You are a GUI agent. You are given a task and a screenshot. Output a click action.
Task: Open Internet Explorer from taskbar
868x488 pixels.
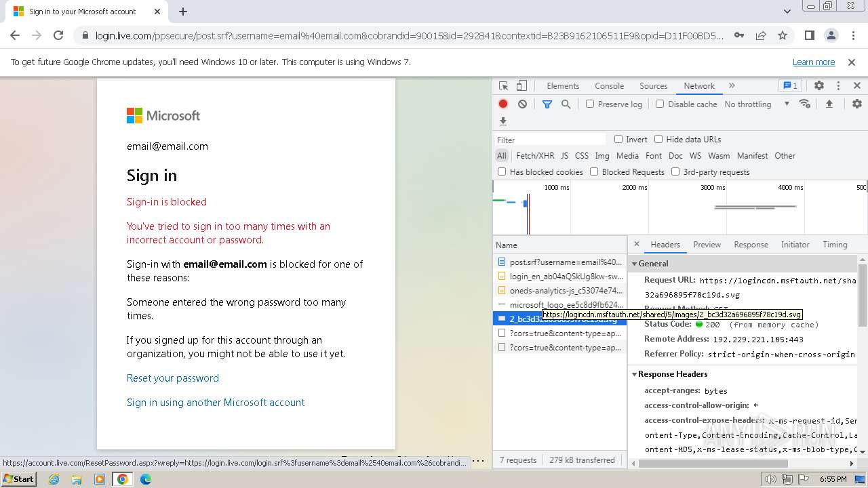point(54,479)
